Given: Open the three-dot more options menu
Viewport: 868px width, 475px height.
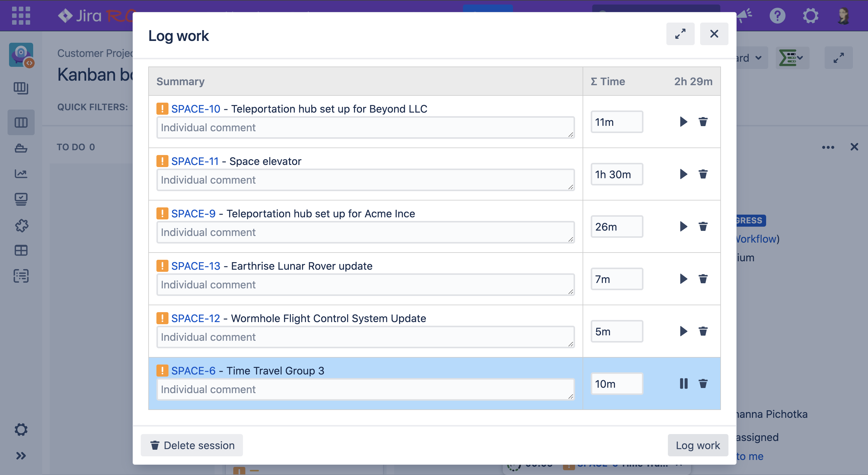Looking at the screenshot, I should (829, 147).
